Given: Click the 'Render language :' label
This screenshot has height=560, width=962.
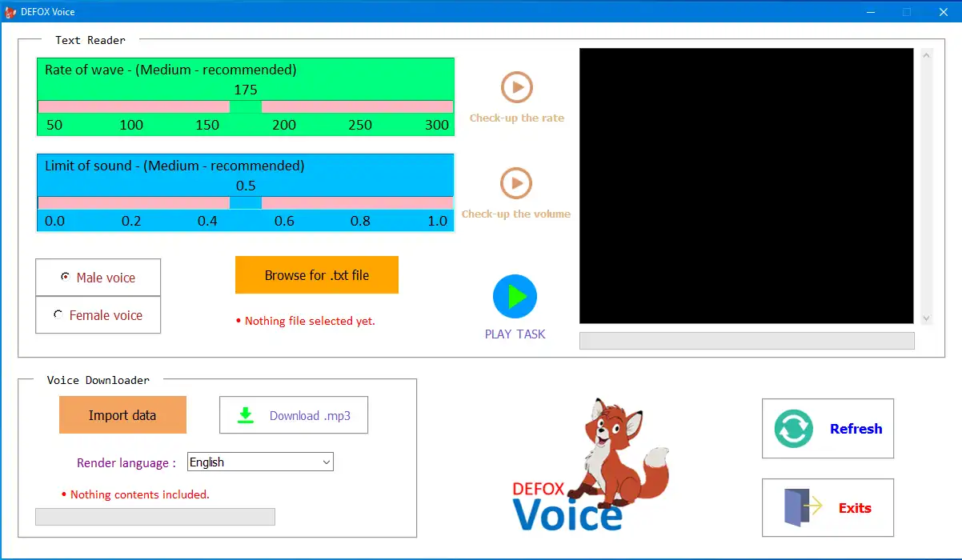Looking at the screenshot, I should coord(126,462).
